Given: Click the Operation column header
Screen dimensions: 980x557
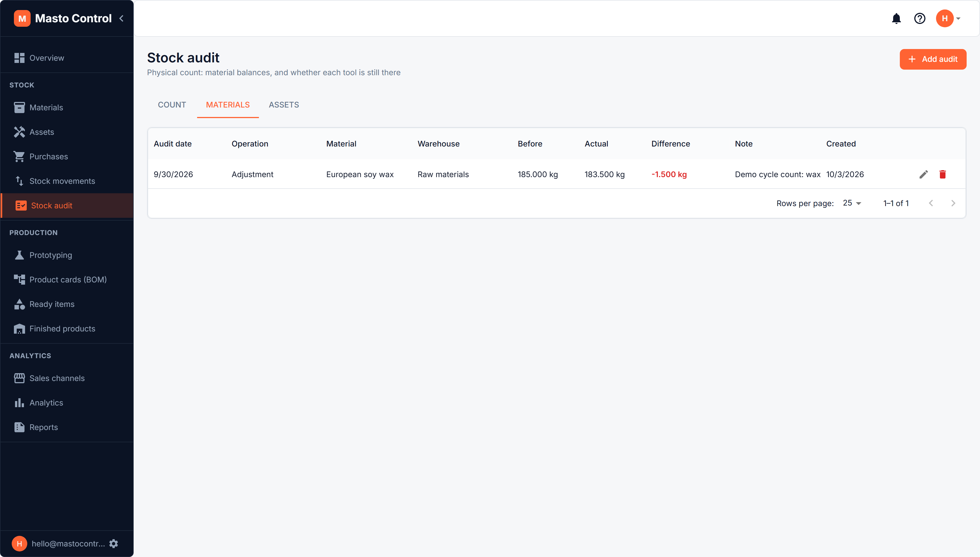Looking at the screenshot, I should point(250,144).
